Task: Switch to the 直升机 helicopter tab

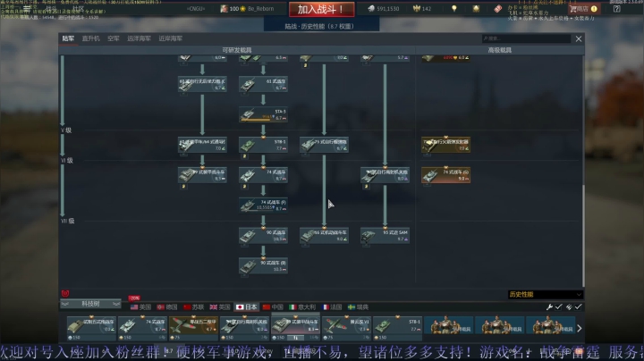Action: (90, 38)
